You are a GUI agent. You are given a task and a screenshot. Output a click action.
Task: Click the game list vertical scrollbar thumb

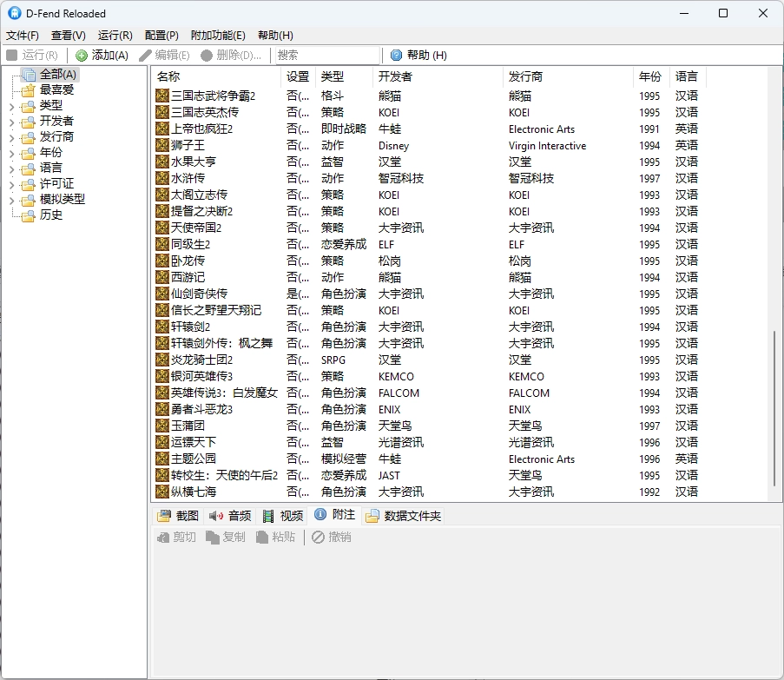774,408
